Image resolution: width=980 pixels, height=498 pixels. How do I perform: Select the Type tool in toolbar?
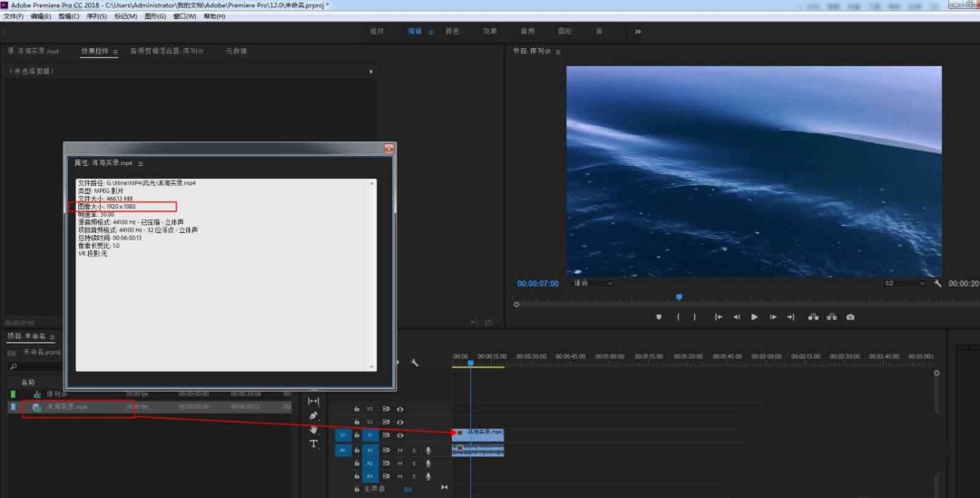[314, 444]
